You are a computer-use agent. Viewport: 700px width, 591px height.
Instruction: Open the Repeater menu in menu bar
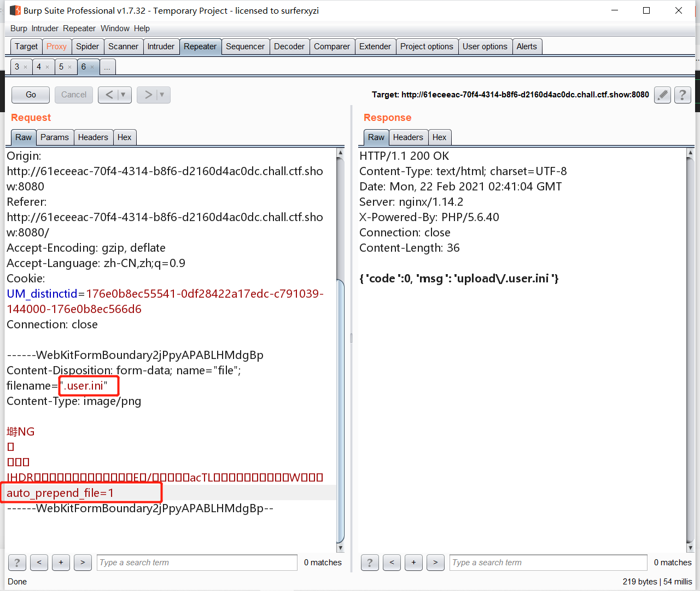pos(79,28)
